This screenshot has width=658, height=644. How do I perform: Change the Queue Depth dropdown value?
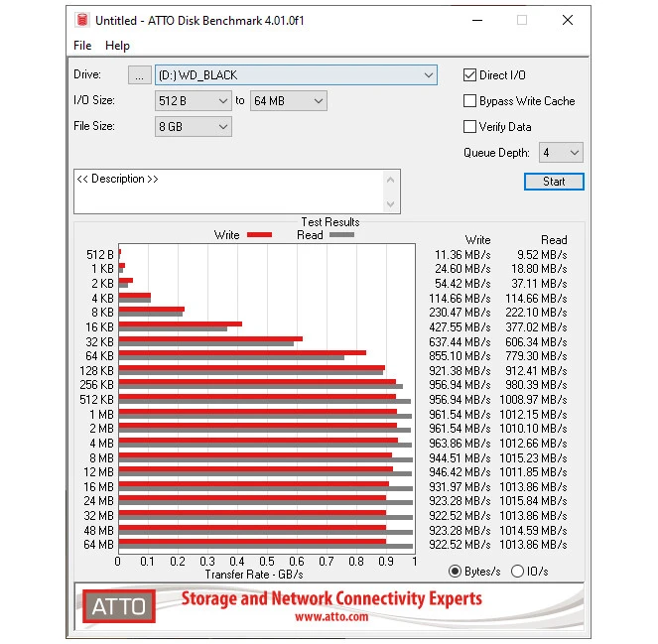click(561, 153)
